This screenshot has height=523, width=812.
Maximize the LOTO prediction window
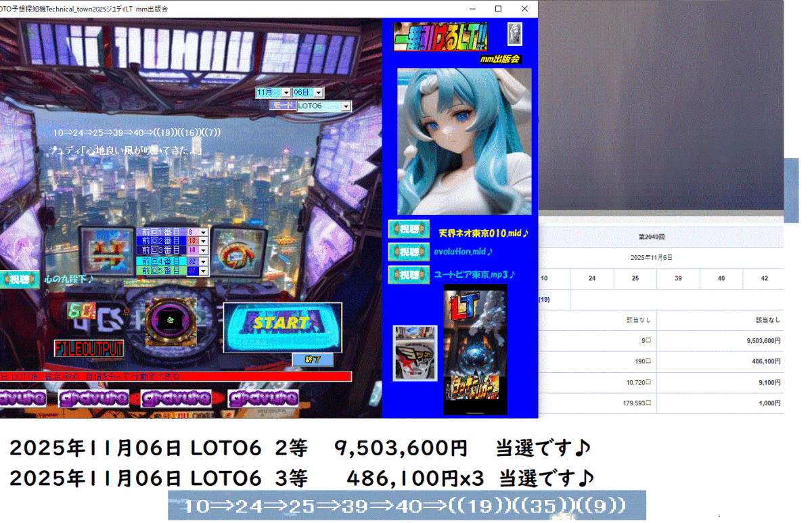(499, 9)
